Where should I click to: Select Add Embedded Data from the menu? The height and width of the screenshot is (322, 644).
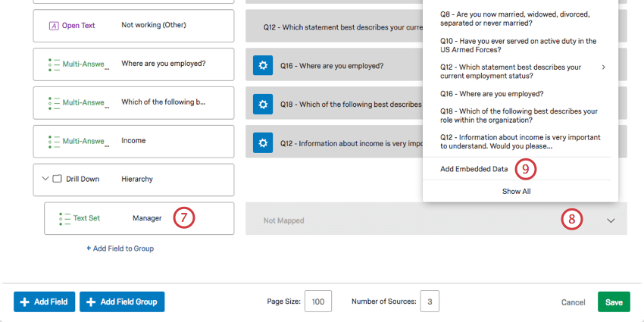(x=474, y=169)
